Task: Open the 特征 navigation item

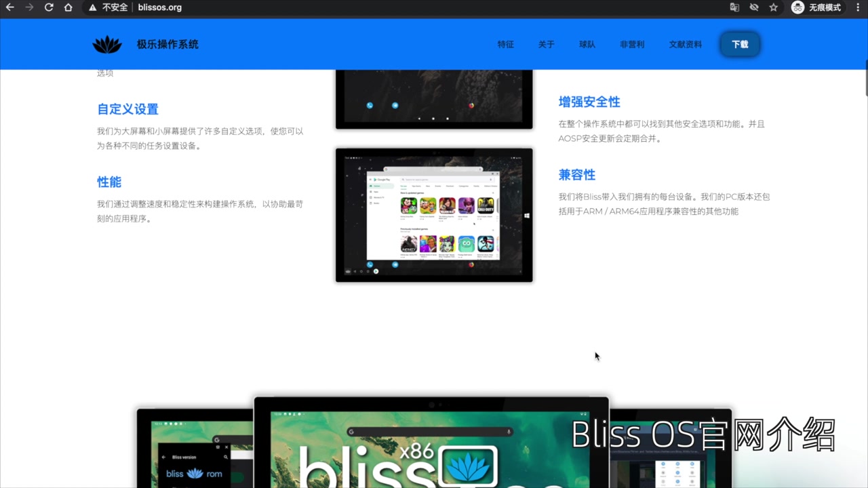Action: point(506,45)
